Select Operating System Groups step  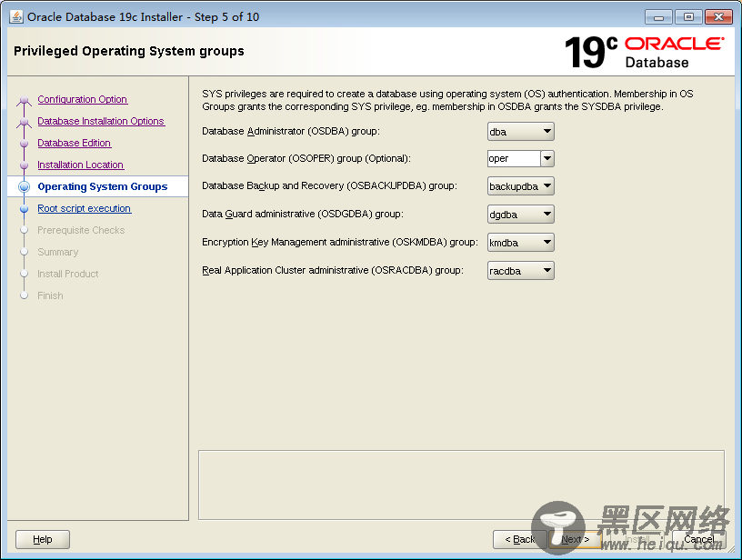pyautogui.click(x=102, y=186)
